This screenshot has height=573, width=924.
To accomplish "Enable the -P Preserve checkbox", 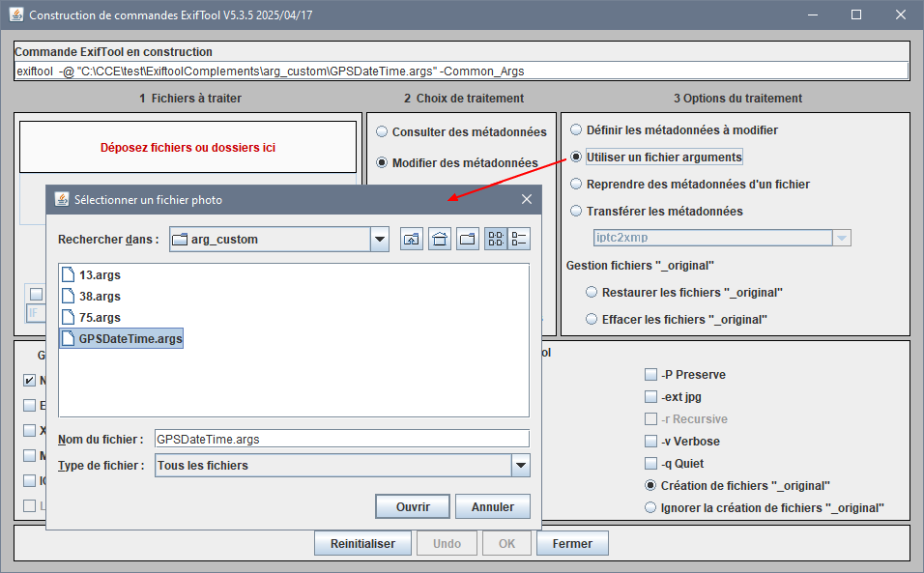I will 651,375.
